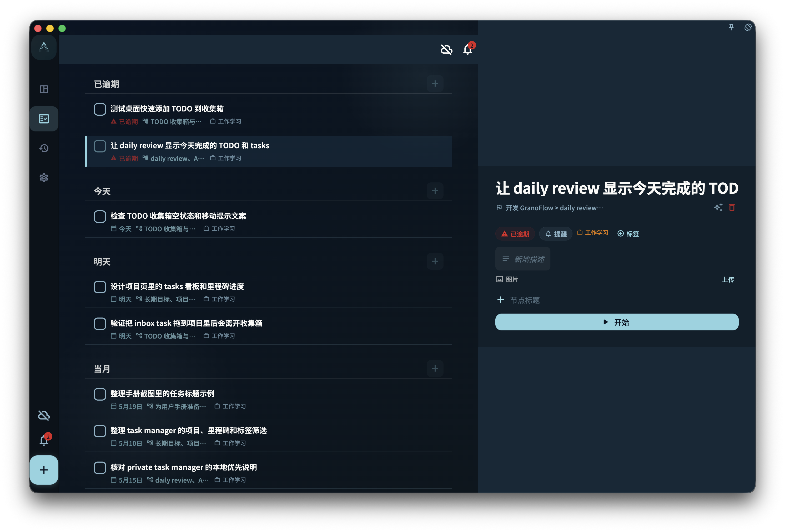Click the GranoFlow logo icon in sidebar
The width and height of the screenshot is (785, 532).
[x=44, y=47]
